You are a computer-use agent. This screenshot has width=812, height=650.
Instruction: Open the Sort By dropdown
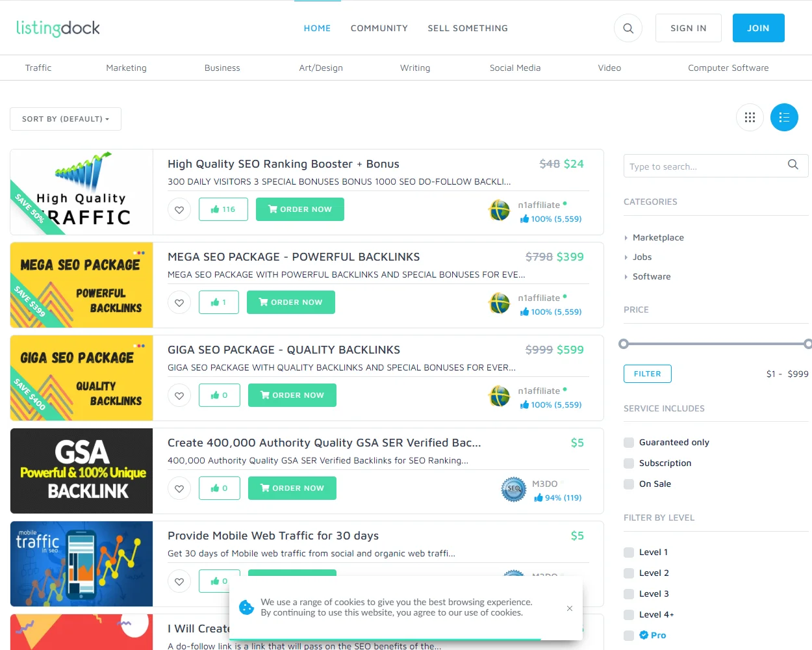[x=65, y=119]
